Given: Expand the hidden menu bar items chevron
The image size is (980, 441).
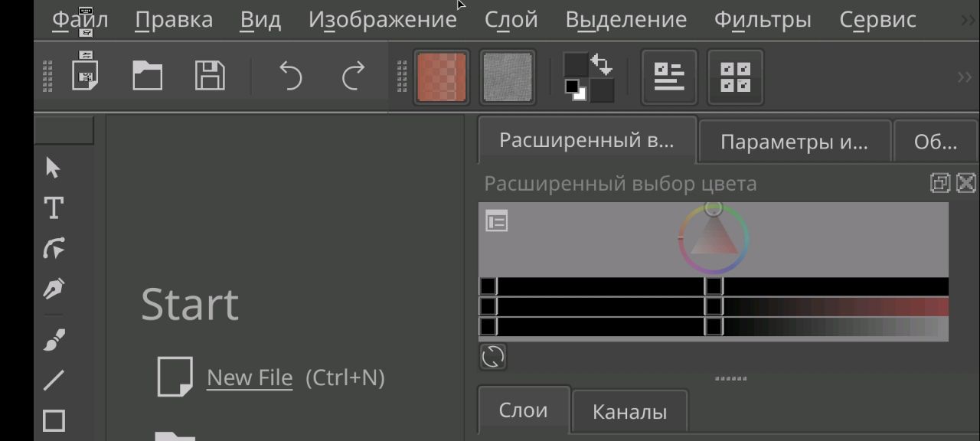Looking at the screenshot, I should tap(968, 21).
